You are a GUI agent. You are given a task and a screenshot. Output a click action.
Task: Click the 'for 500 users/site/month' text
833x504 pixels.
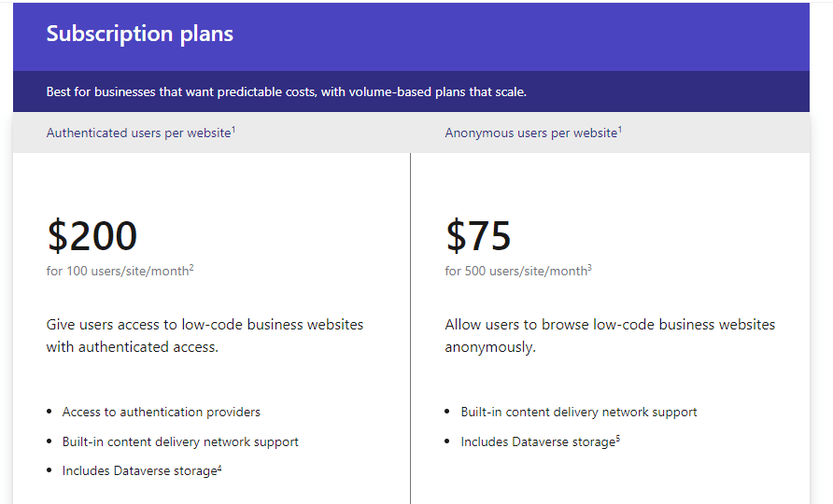point(515,272)
